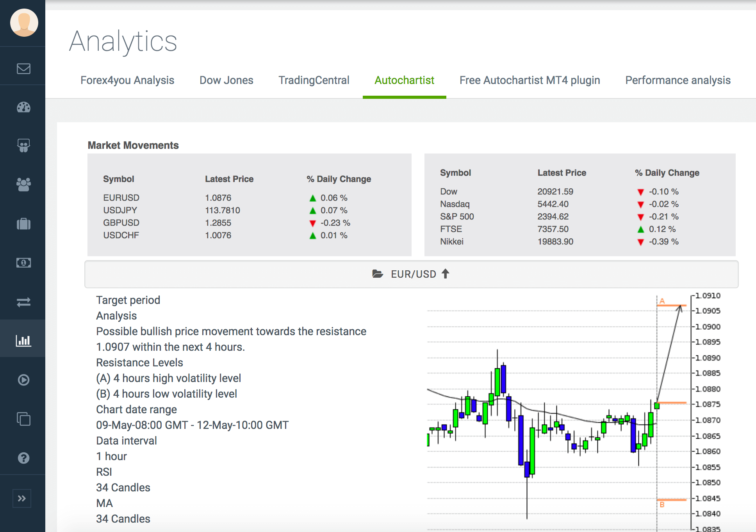
Task: Select the Analytics bar-chart icon
Action: click(x=23, y=340)
